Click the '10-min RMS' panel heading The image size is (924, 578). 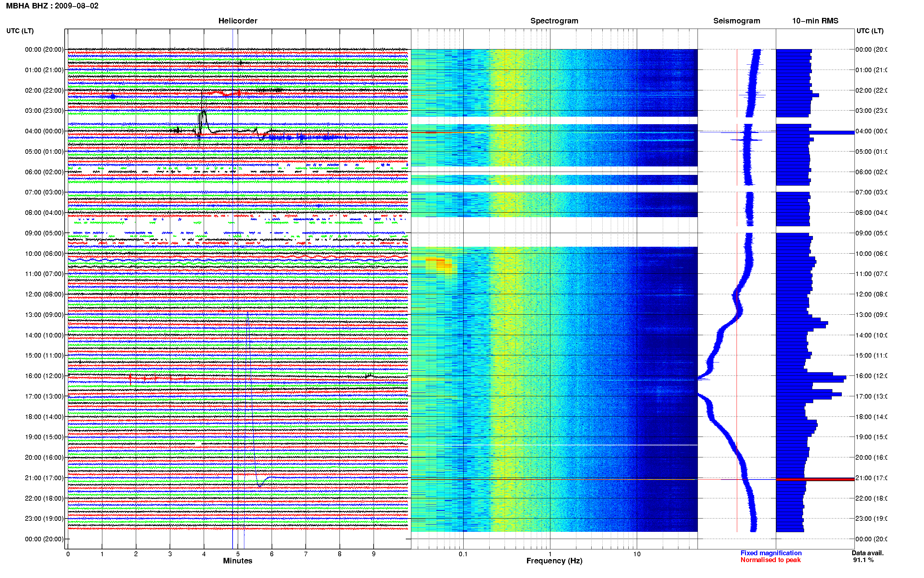815,21
